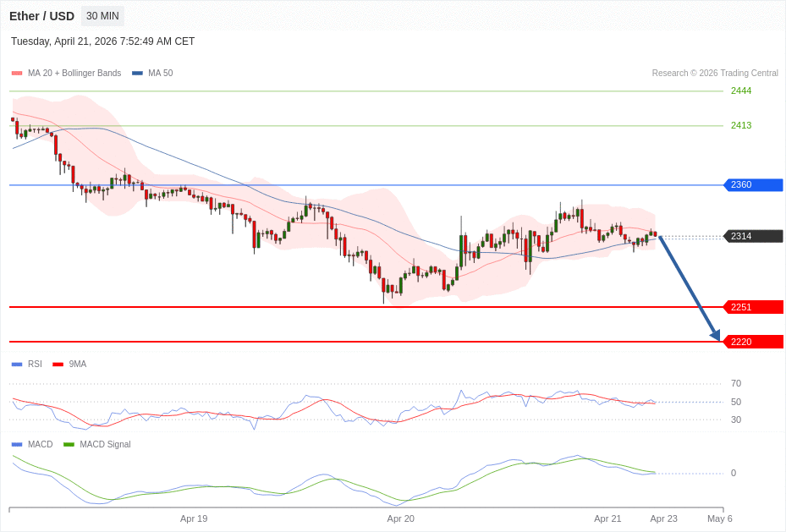This screenshot has width=786, height=532.
Task: Click the blue forecast arrow head
Action: click(715, 335)
